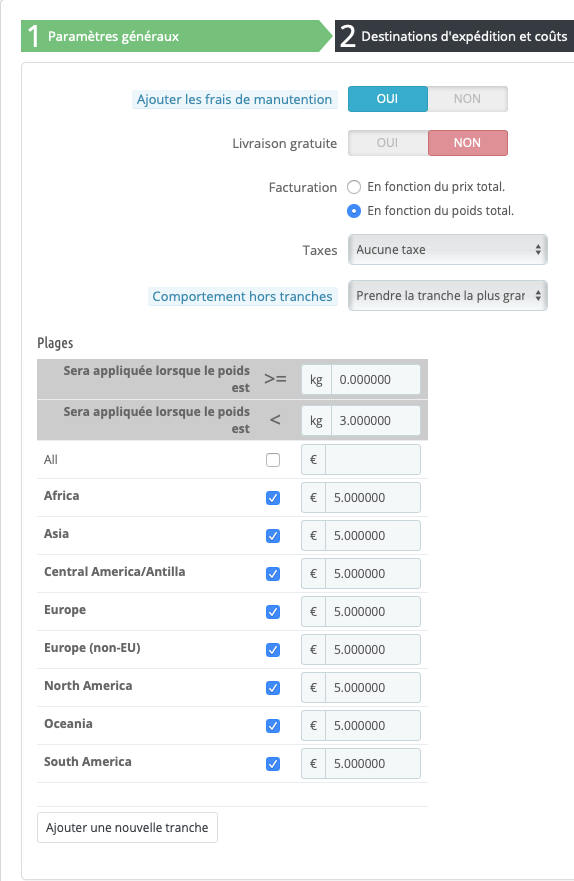Screen dimensions: 574x881
Task: Click the South America price field
Action: (373, 764)
